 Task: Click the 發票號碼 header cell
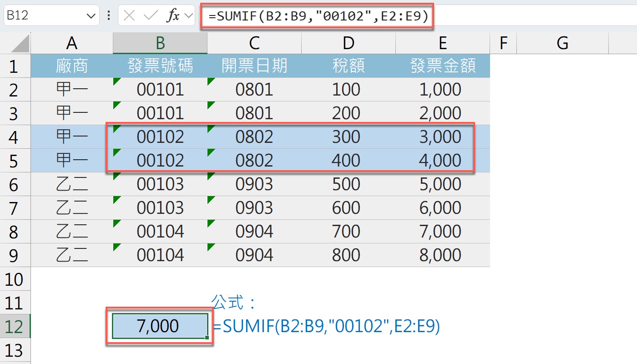[160, 66]
